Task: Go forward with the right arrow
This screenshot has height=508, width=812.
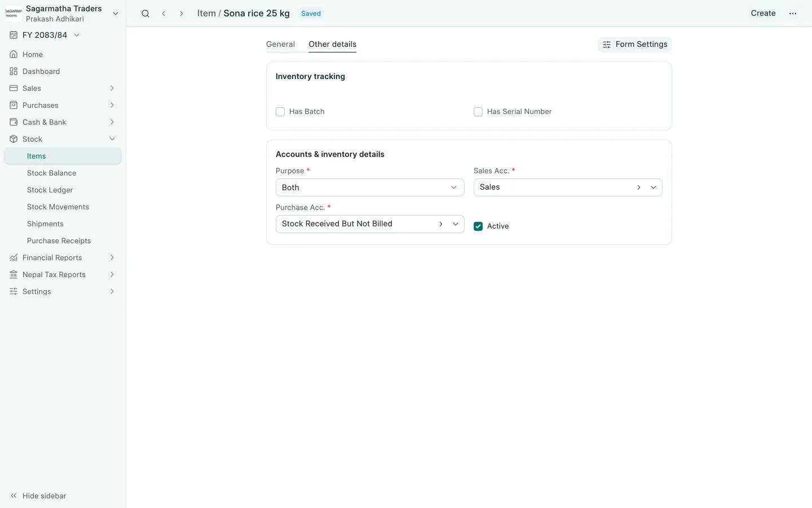Action: coord(182,14)
